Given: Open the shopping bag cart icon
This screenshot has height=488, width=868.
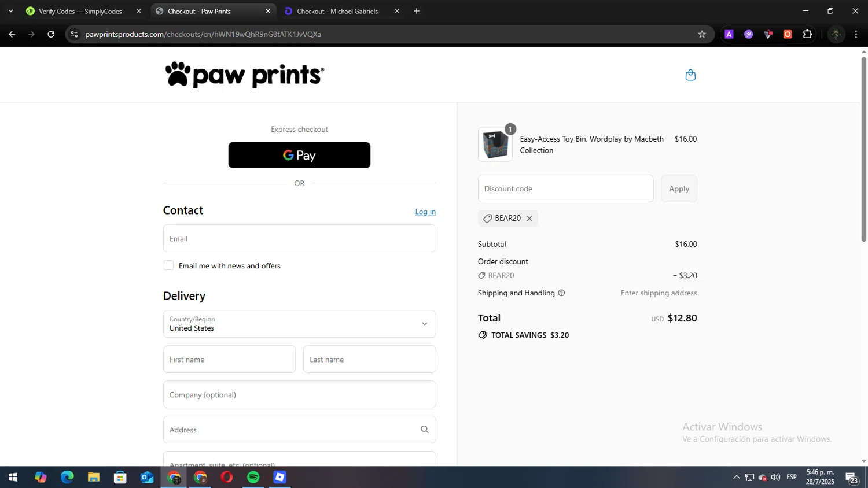Looking at the screenshot, I should [x=690, y=75].
